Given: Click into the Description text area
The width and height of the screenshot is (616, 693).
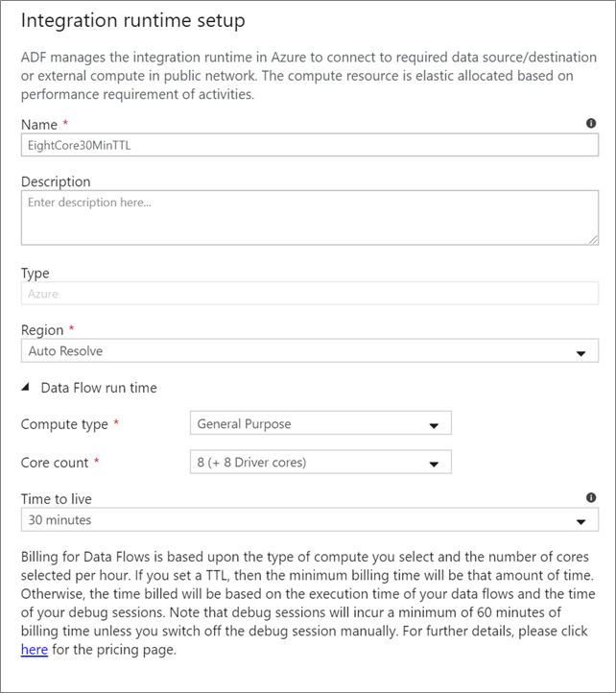Looking at the screenshot, I should (309, 218).
